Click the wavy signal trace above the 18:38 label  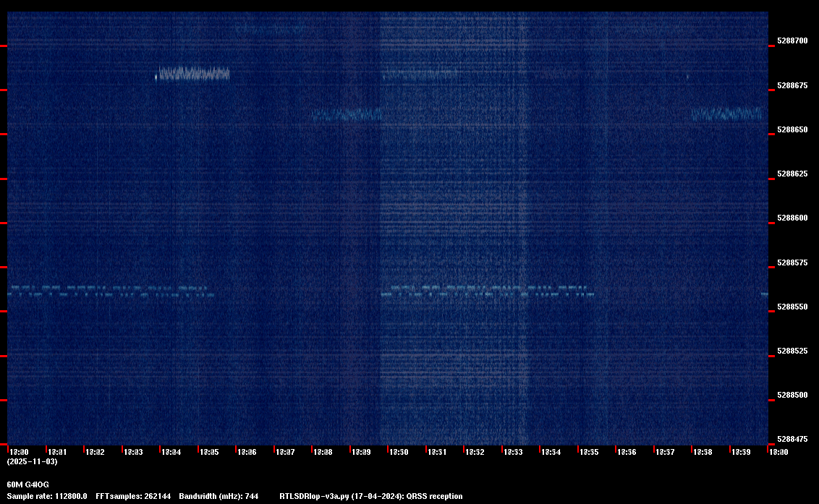726,114
